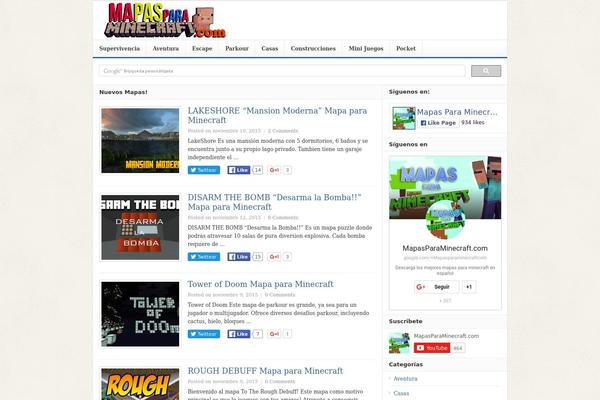This screenshot has height=400, width=600.
Task: Choose Construcciones in the navigation bar
Action: (313, 49)
